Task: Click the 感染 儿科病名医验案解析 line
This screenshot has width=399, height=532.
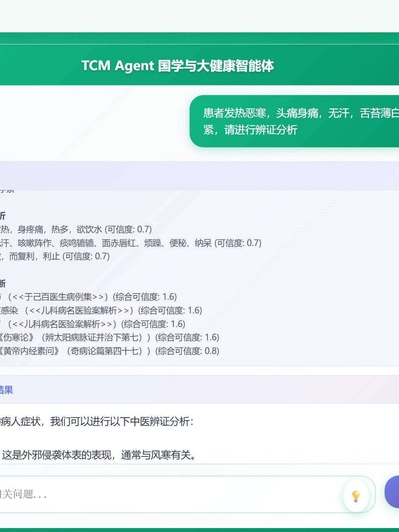Action: pyautogui.click(x=101, y=311)
